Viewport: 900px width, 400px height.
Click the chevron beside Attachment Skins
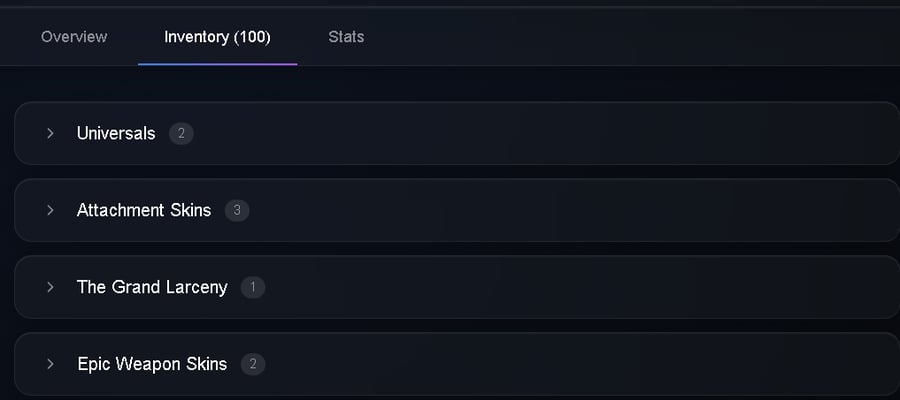click(x=51, y=210)
